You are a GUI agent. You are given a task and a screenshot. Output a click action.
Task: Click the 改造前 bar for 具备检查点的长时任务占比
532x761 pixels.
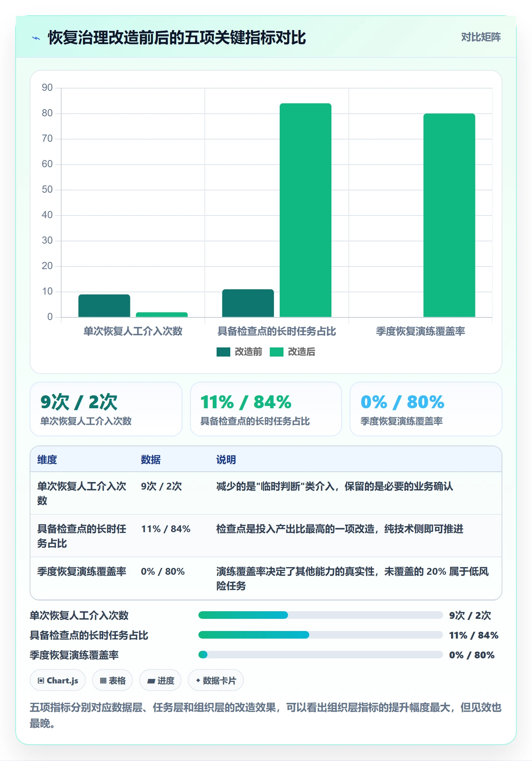[248, 303]
